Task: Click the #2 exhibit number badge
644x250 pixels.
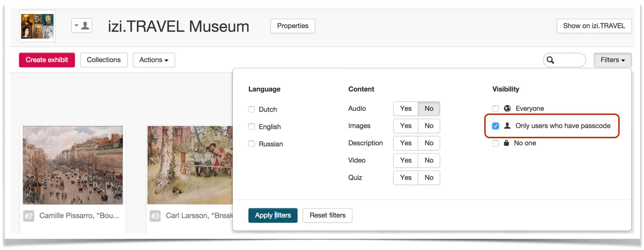Action: [29, 216]
